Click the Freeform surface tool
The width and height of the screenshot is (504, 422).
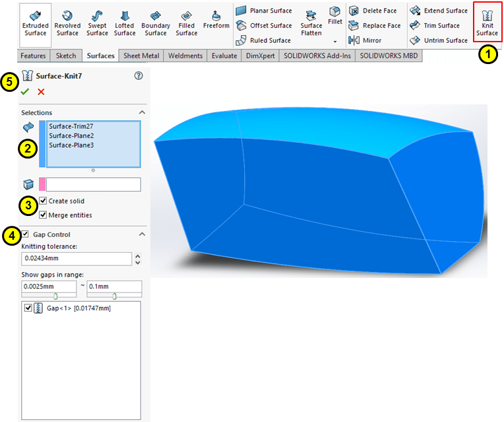pos(216,18)
